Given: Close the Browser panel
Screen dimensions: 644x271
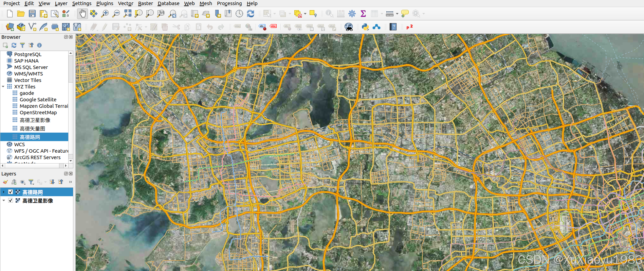Looking at the screenshot, I should (71, 37).
